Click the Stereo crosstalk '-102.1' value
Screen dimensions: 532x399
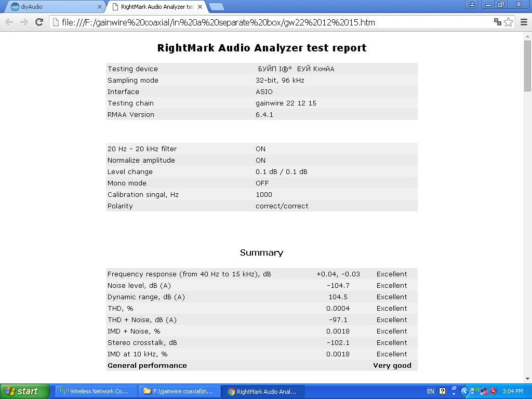coord(338,343)
